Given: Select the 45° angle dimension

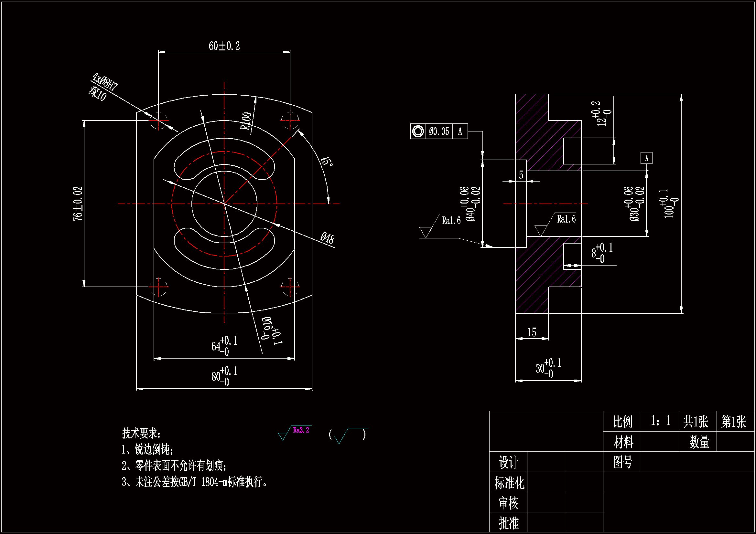Looking at the screenshot, I should coord(327,161).
